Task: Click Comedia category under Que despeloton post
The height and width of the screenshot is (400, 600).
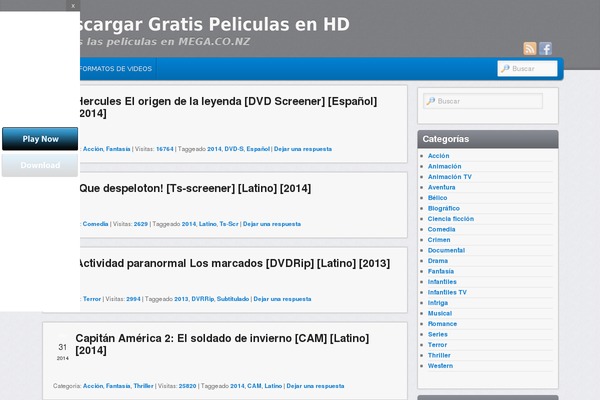Action: click(x=95, y=224)
